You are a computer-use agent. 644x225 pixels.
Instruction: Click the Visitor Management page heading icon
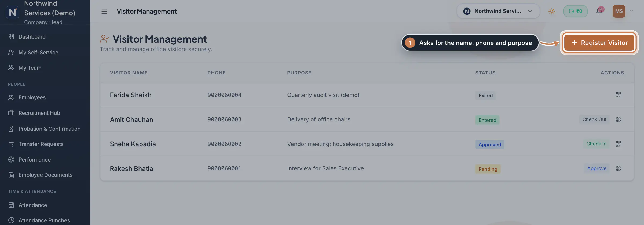[104, 39]
